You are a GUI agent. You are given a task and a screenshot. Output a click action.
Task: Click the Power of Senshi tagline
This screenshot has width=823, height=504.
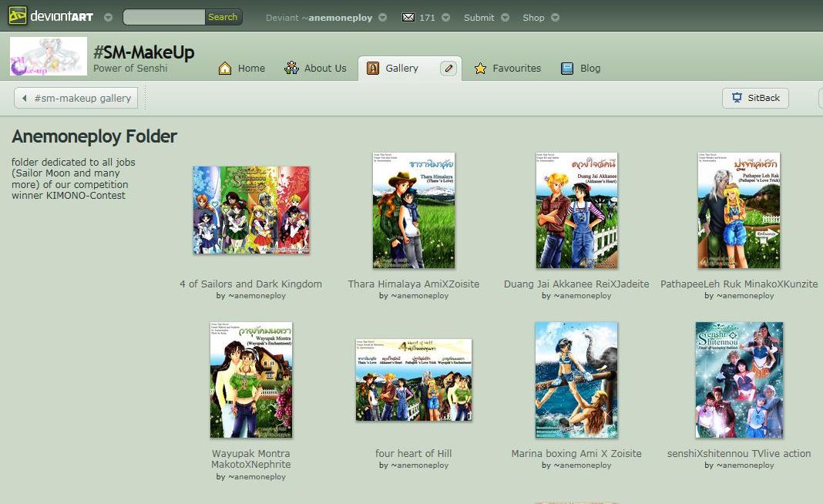[130, 69]
